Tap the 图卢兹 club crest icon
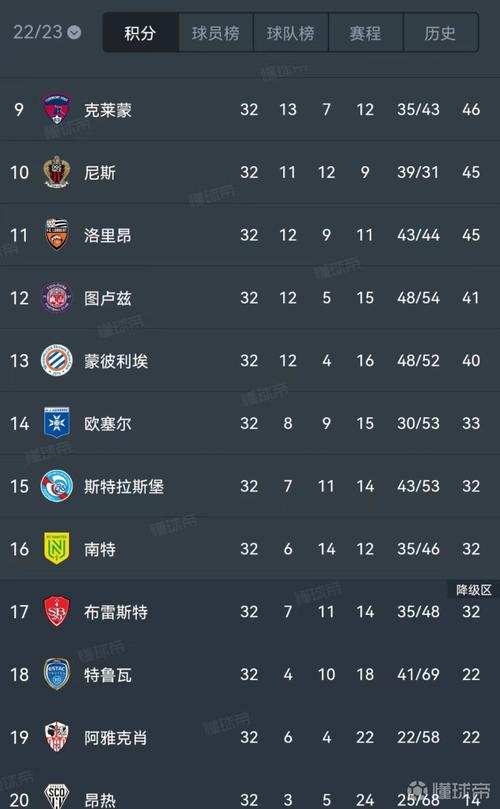The width and height of the screenshot is (500, 809). click(x=57, y=298)
